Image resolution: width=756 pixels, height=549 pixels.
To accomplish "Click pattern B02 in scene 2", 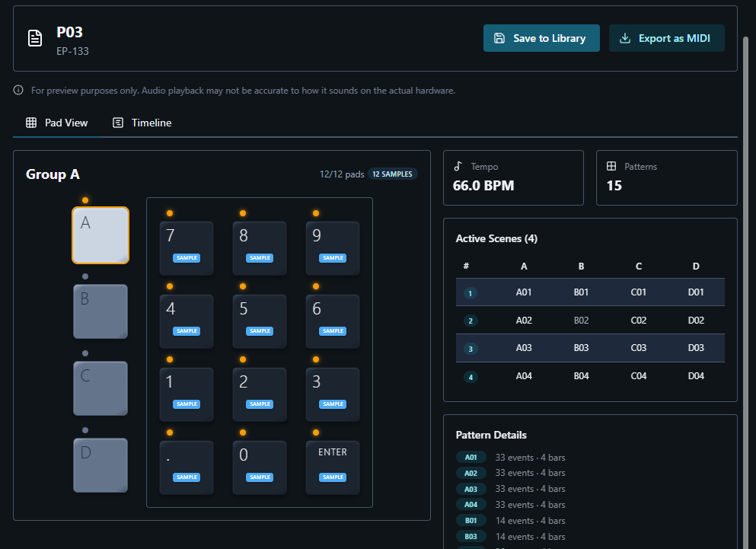I will point(581,321).
